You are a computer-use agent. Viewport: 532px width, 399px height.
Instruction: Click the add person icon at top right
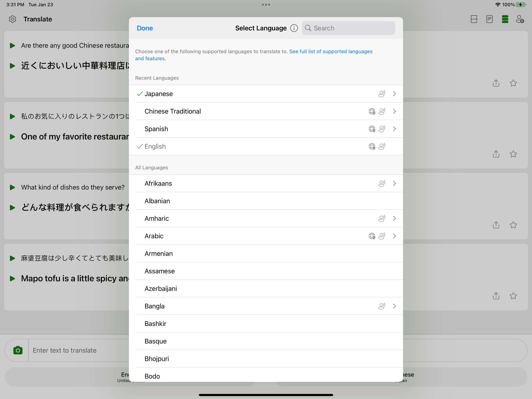pos(520,19)
